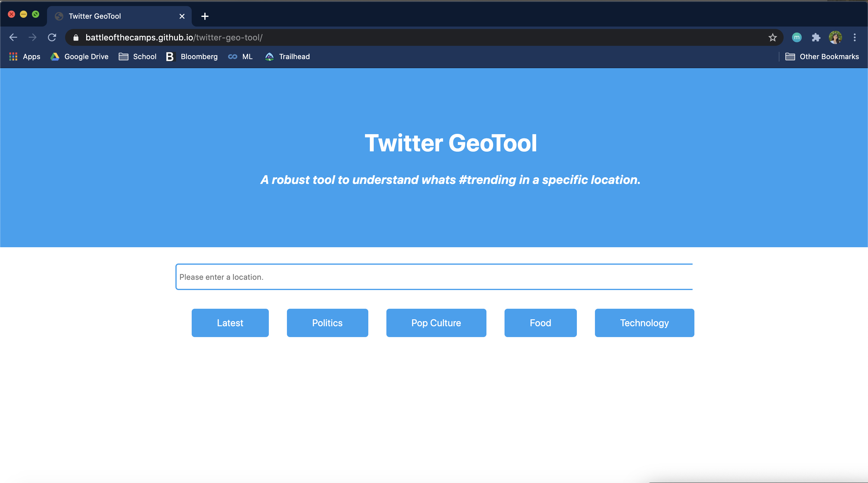Viewport: 868px width, 483px height.
Task: Click the location input field
Action: [434, 277]
